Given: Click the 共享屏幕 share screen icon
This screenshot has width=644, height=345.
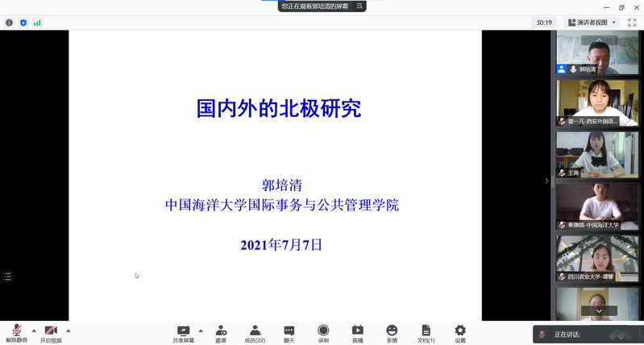Looking at the screenshot, I should click(x=183, y=331).
